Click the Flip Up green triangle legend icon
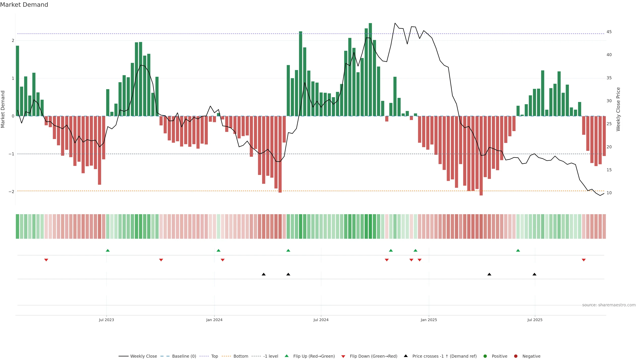 [287, 356]
